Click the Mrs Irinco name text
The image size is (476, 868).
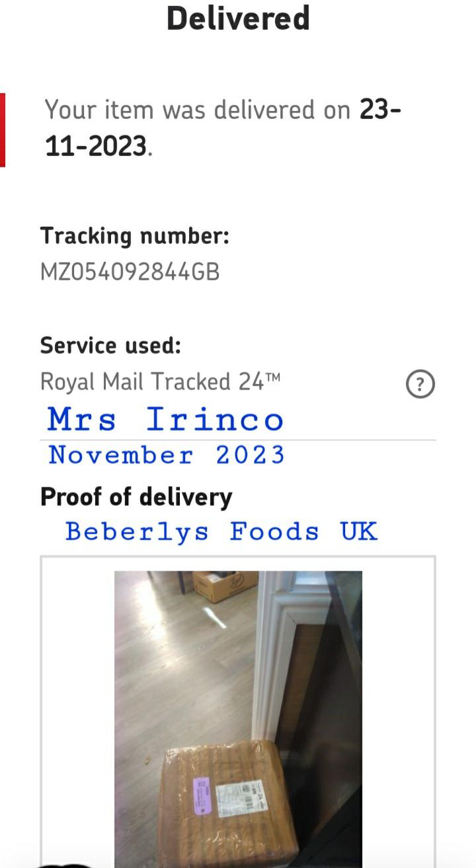[x=165, y=420]
